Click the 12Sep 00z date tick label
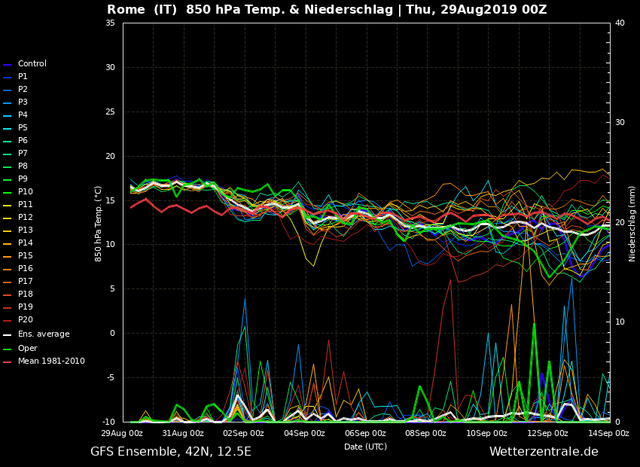Image resolution: width=640 pixels, height=467 pixels. [x=549, y=434]
